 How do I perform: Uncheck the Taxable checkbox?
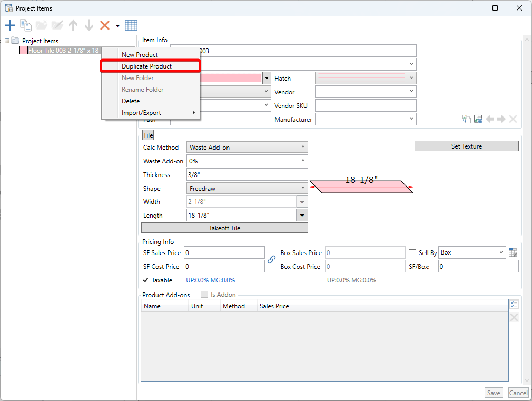click(146, 280)
